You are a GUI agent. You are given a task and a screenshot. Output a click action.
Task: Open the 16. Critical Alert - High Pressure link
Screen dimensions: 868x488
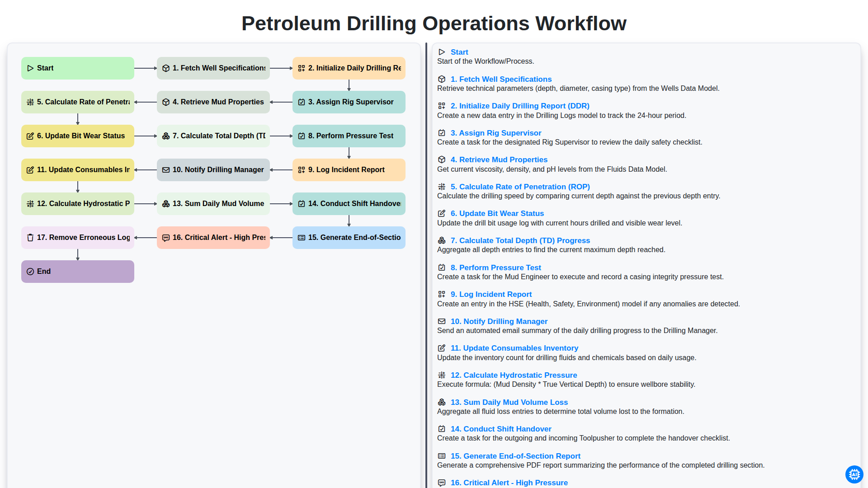(509, 483)
